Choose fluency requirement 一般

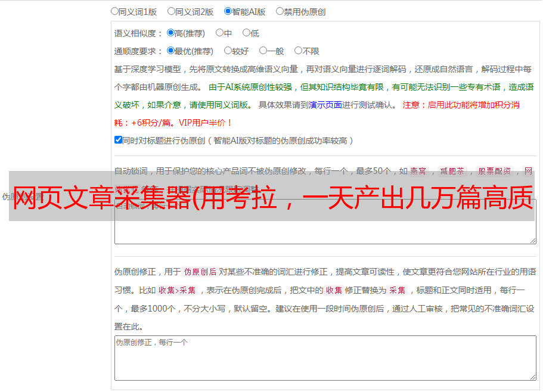click(x=263, y=51)
